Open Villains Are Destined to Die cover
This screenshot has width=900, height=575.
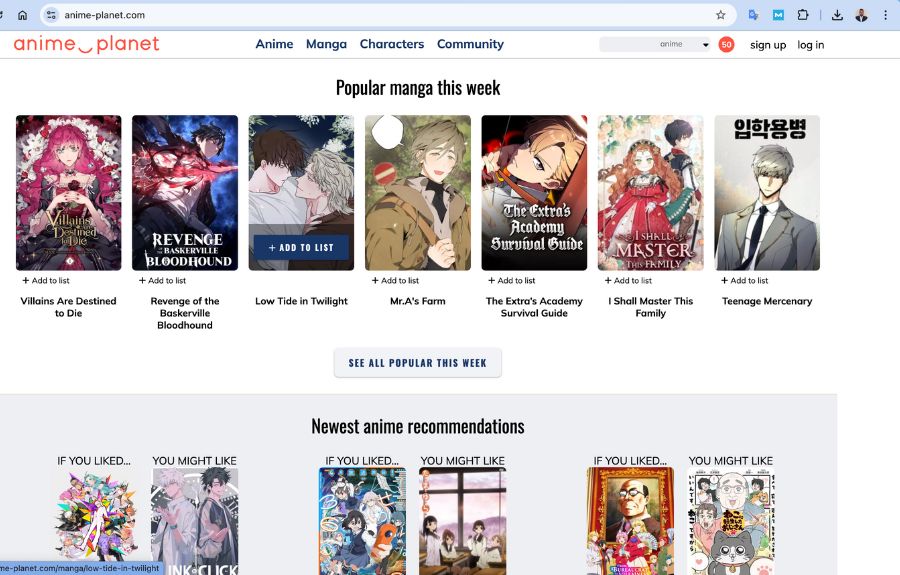tap(69, 193)
